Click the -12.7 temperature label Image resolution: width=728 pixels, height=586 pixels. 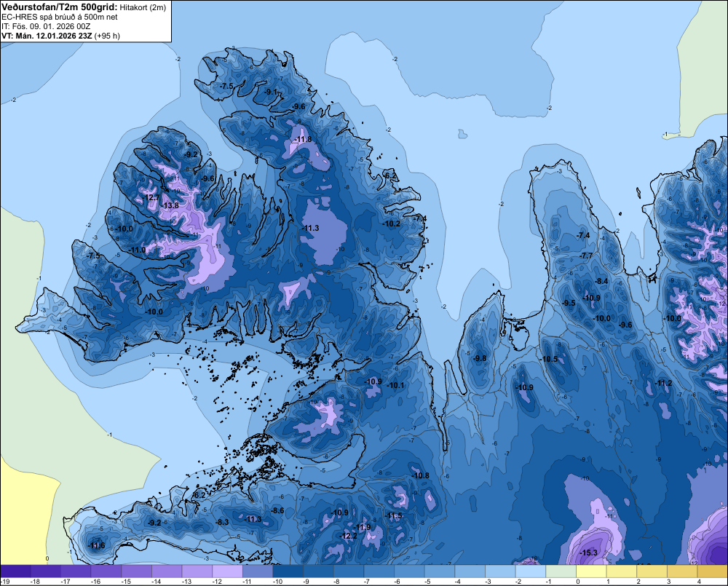click(x=151, y=197)
